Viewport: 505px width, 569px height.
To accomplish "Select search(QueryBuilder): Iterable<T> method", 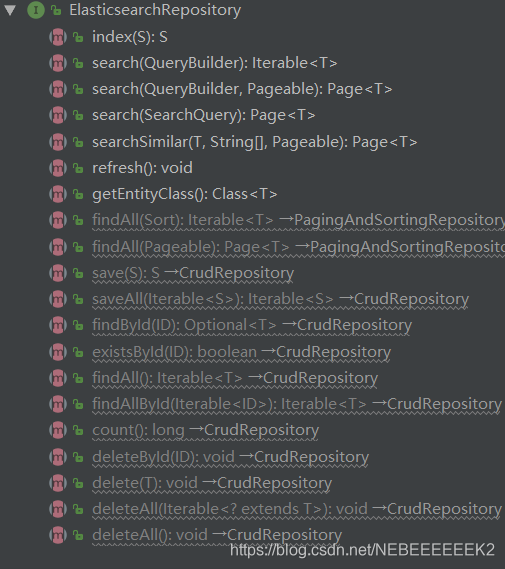I will click(214, 63).
